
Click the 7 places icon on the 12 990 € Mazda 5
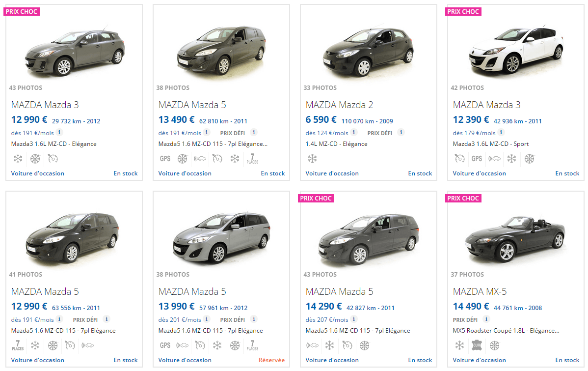coord(18,345)
